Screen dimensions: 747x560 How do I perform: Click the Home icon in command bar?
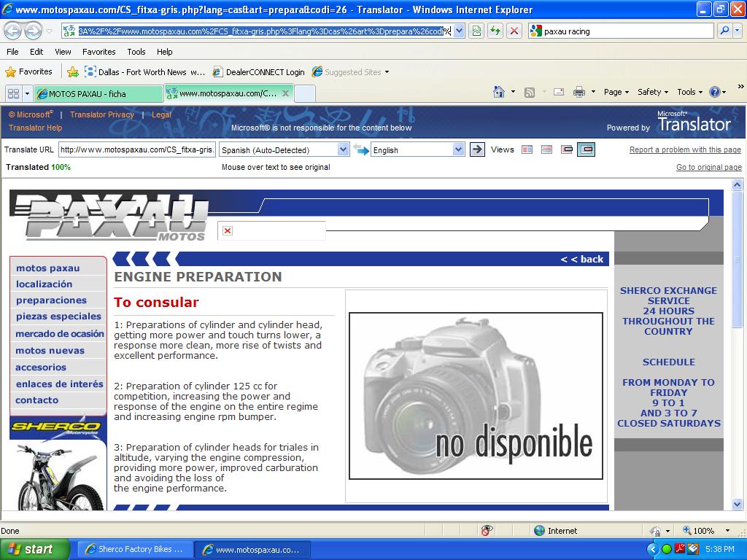pyautogui.click(x=499, y=92)
